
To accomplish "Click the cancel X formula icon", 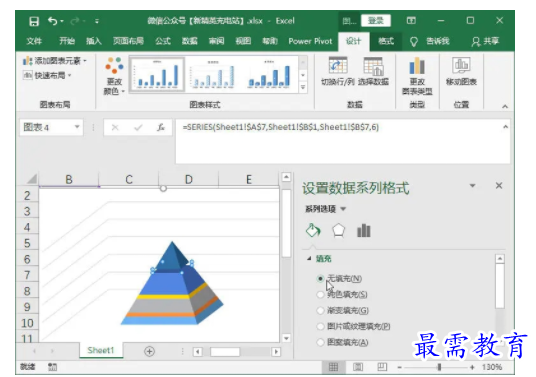I will click(x=115, y=127).
